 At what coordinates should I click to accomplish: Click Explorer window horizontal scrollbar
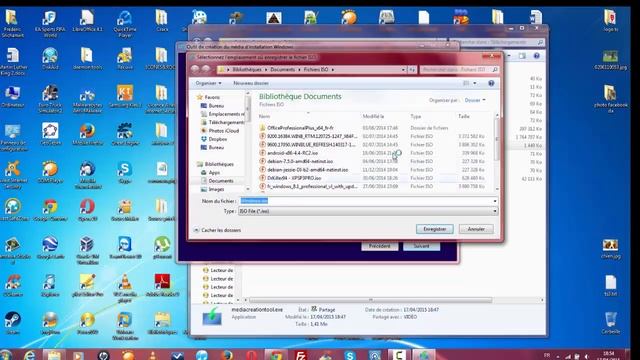(370, 300)
